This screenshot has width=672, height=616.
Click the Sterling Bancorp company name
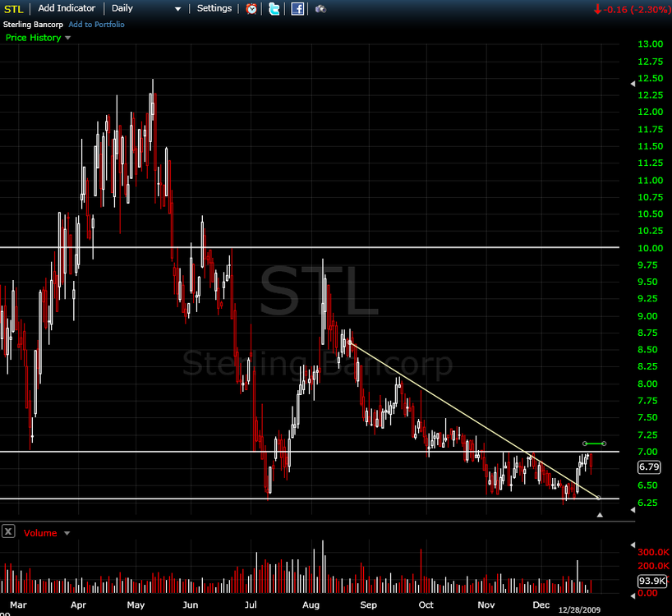point(33,25)
